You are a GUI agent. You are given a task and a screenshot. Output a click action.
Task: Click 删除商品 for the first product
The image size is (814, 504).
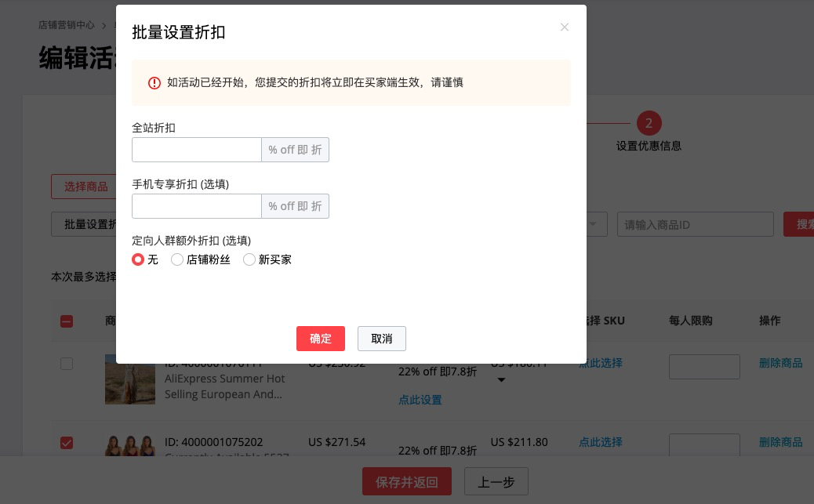781,363
